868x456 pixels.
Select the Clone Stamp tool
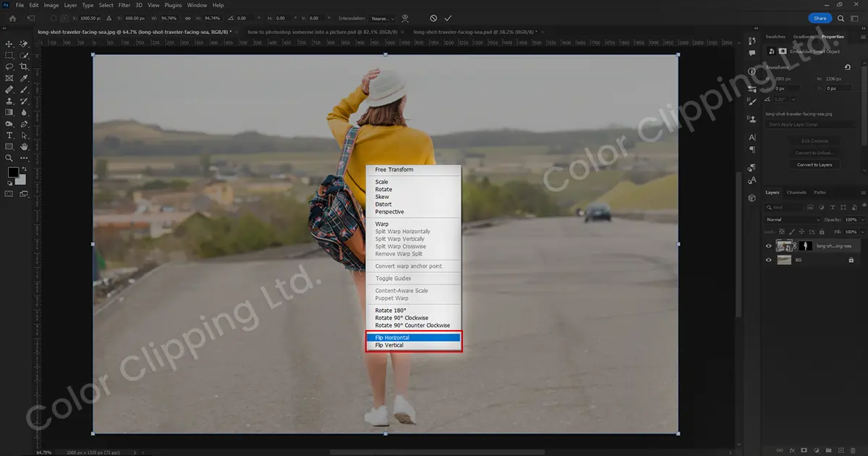point(9,101)
